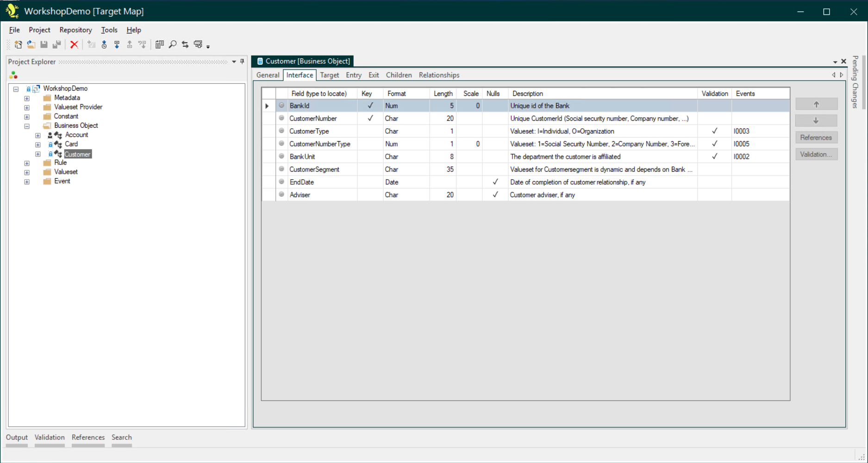Click the References button
868x463 pixels.
click(x=816, y=137)
